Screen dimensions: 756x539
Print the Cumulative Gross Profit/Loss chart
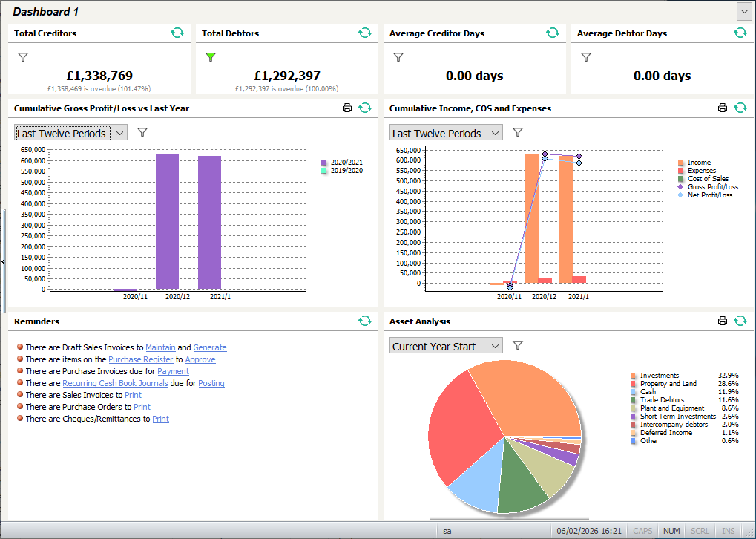pyautogui.click(x=346, y=108)
